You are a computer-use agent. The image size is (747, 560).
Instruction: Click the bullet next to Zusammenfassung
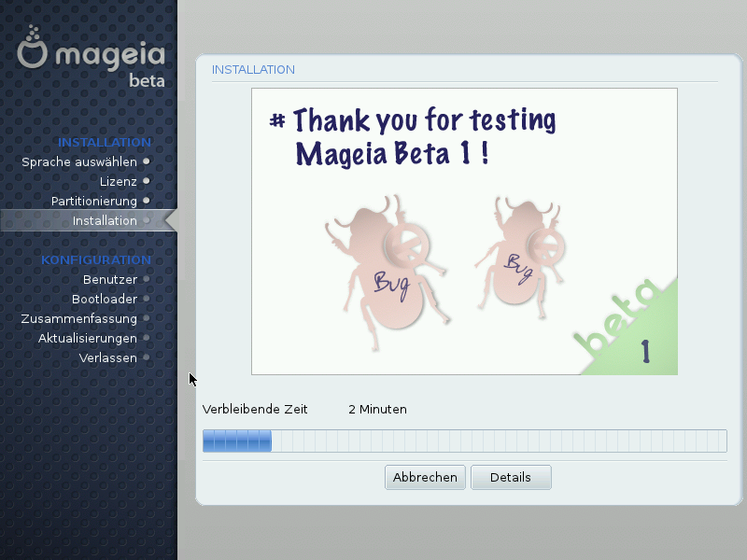pyautogui.click(x=147, y=318)
